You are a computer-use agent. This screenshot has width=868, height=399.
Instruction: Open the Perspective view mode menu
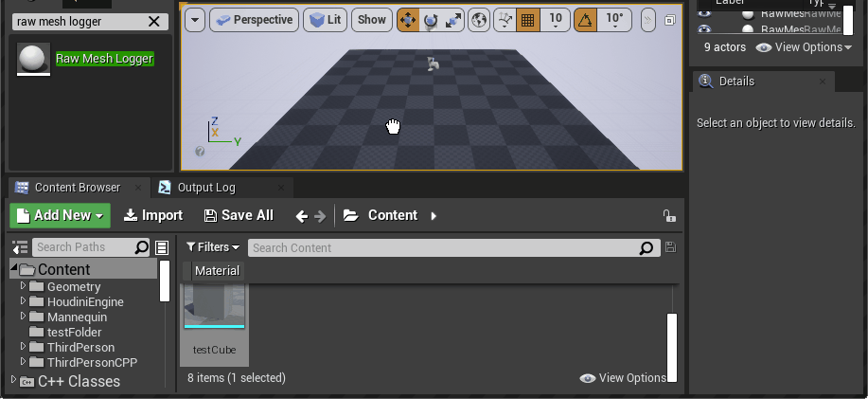[254, 20]
